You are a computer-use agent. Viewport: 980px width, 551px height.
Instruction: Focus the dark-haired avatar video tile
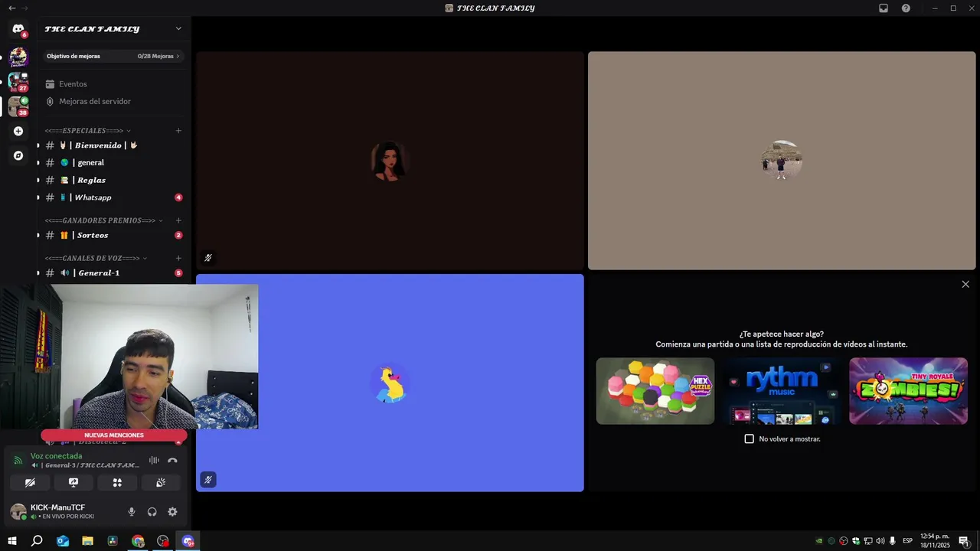point(390,161)
